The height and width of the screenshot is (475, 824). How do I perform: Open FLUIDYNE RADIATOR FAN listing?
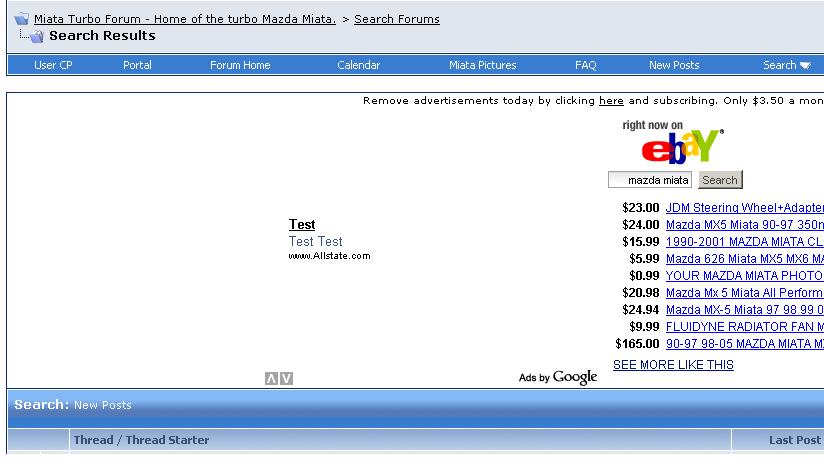tap(745, 326)
